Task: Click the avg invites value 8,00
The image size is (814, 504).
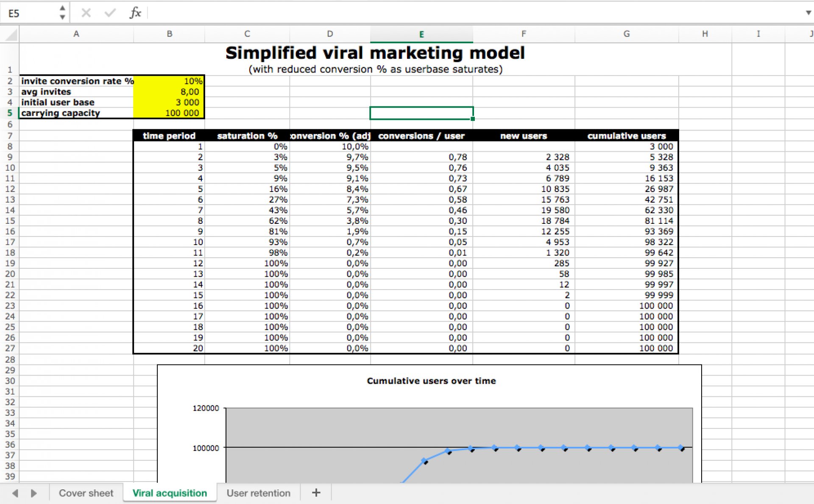Action: click(x=169, y=92)
